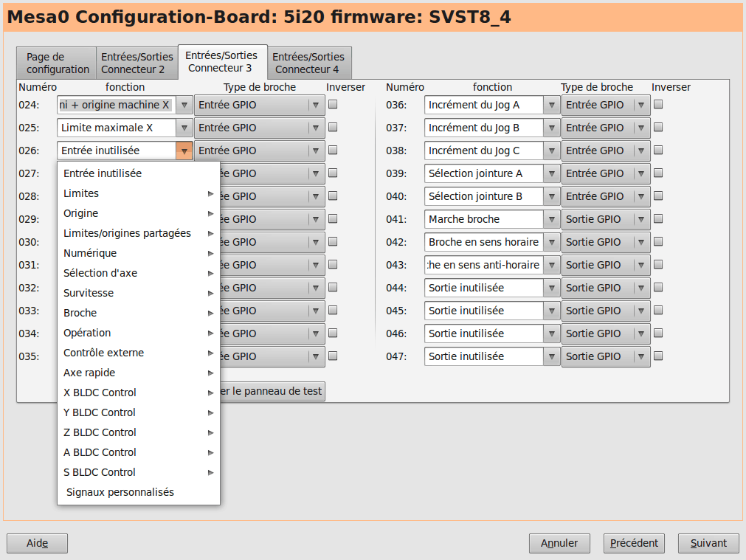Image resolution: width=746 pixels, height=560 pixels.
Task: Open Limites/origines partagées submenu
Action: 139,233
